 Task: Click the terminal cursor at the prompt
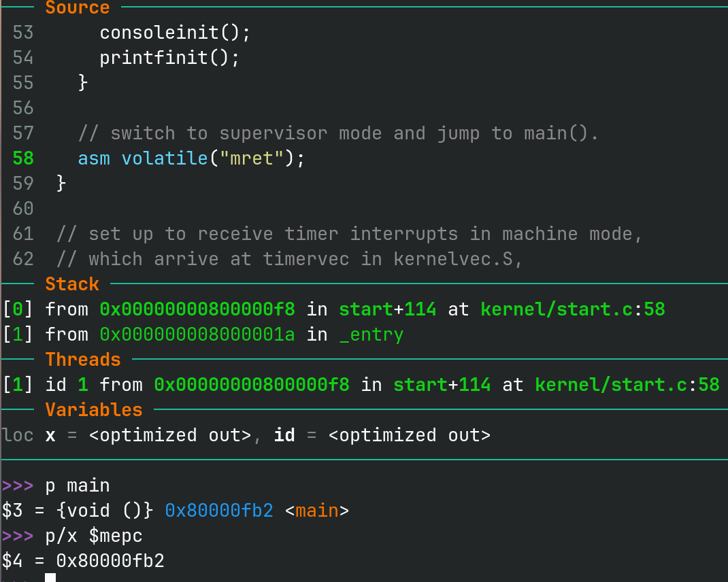pyautogui.click(x=50, y=578)
